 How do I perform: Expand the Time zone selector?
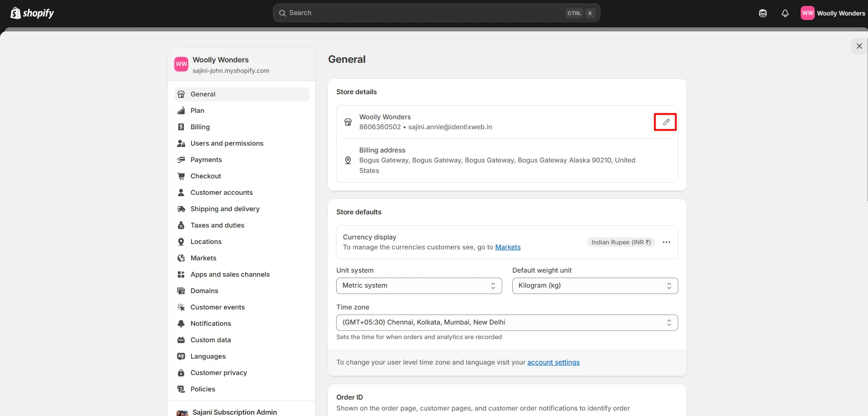[x=507, y=323]
